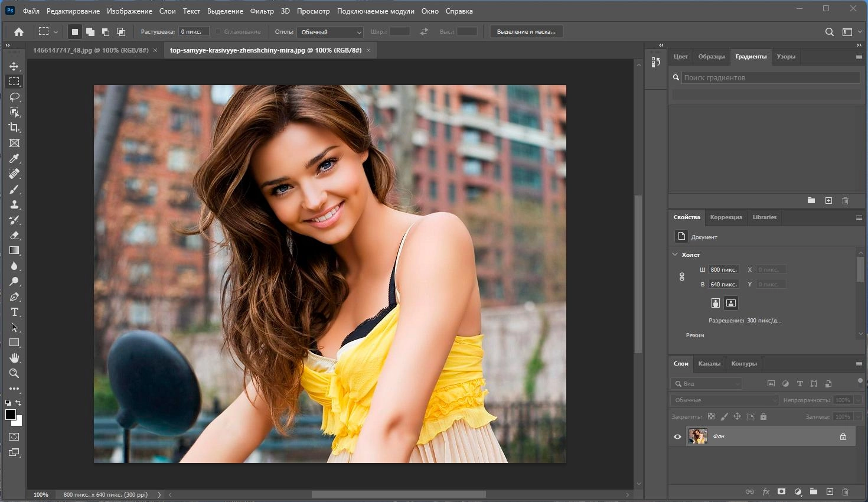Open the Слои menu
The image size is (868, 502).
(167, 11)
